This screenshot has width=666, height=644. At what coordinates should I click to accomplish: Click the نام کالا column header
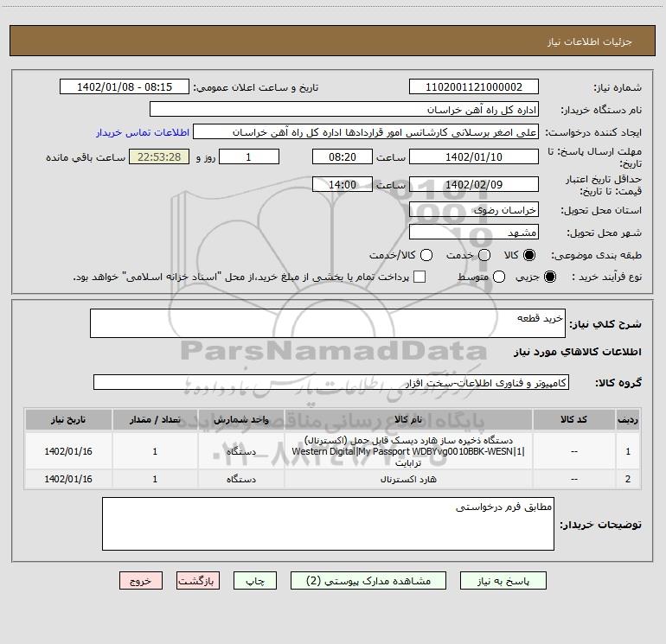(408, 419)
